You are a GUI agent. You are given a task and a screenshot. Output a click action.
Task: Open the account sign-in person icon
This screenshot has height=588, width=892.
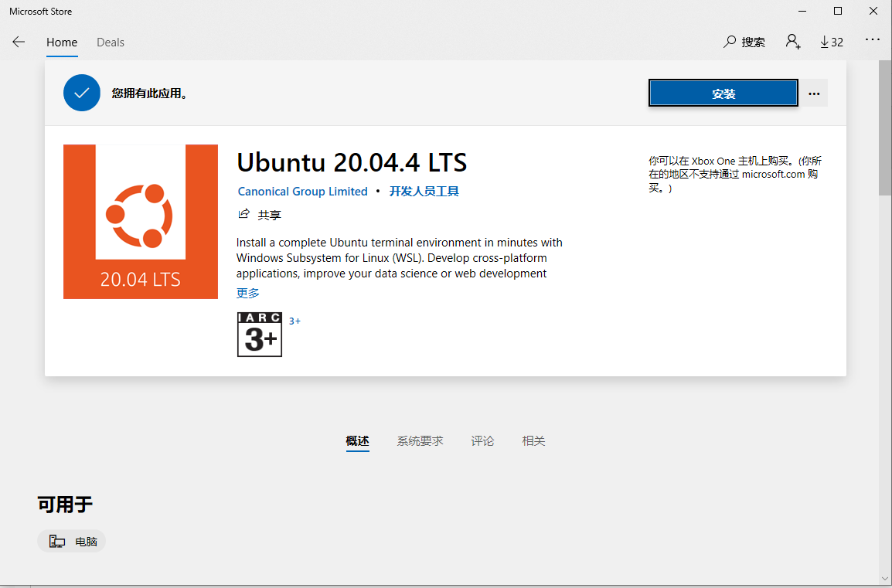point(793,42)
